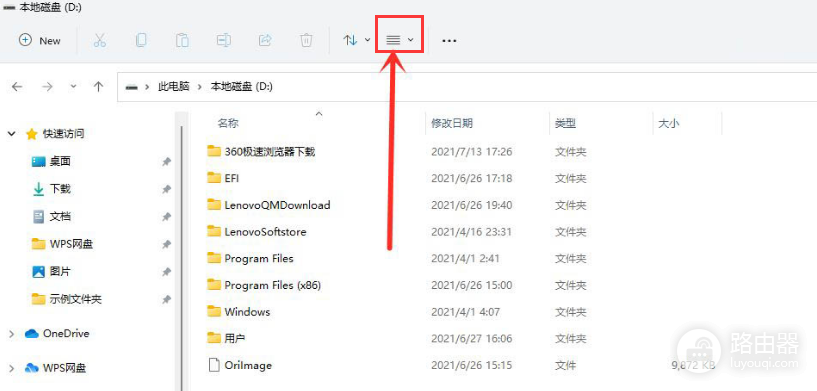Click the Delete trash icon

click(x=306, y=40)
